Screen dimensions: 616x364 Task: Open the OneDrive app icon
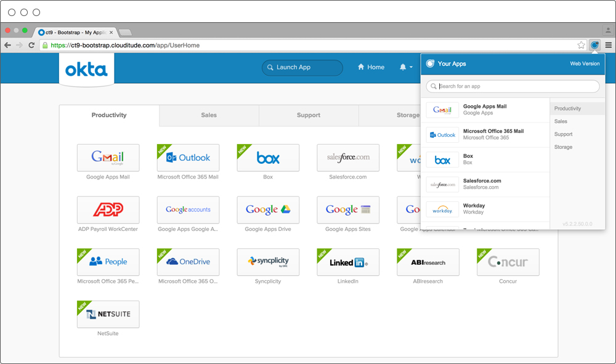click(x=188, y=262)
